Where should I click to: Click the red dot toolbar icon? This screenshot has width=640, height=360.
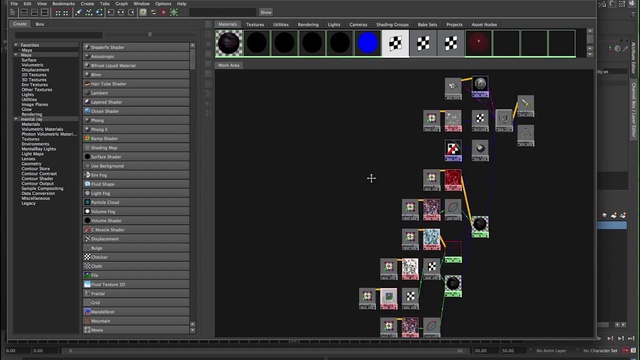click(164, 12)
